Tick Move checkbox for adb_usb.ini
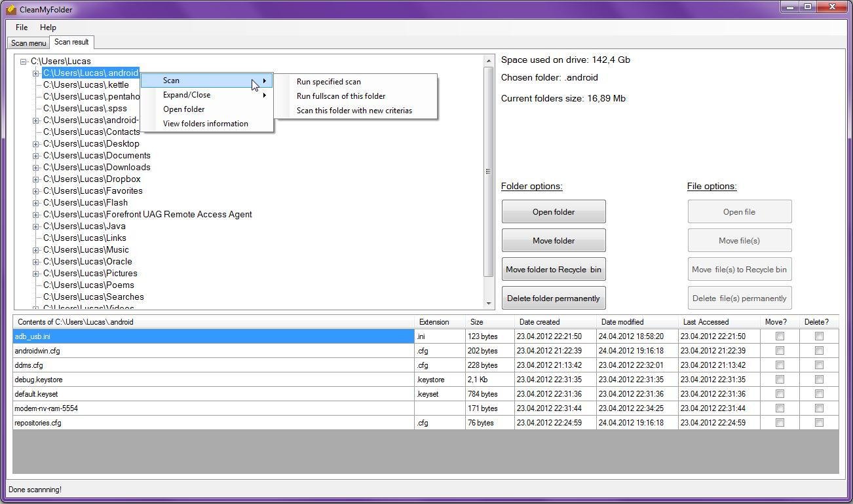This screenshot has height=504, width=853. (x=780, y=336)
